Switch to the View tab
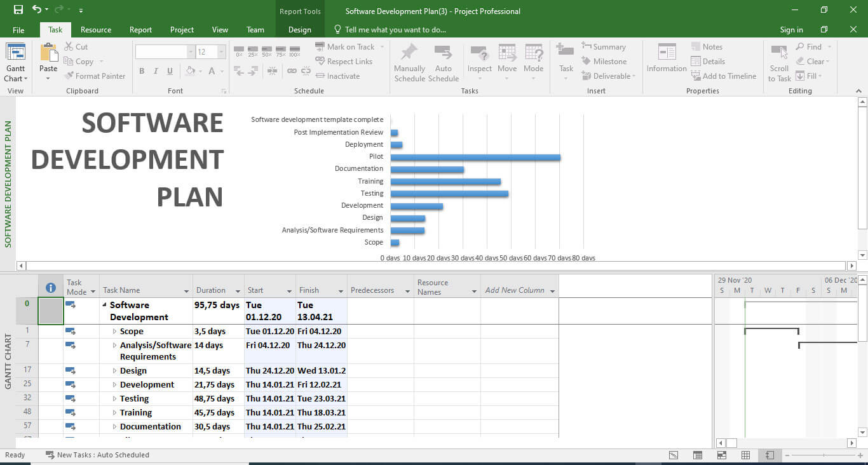The image size is (868, 465). tap(220, 30)
